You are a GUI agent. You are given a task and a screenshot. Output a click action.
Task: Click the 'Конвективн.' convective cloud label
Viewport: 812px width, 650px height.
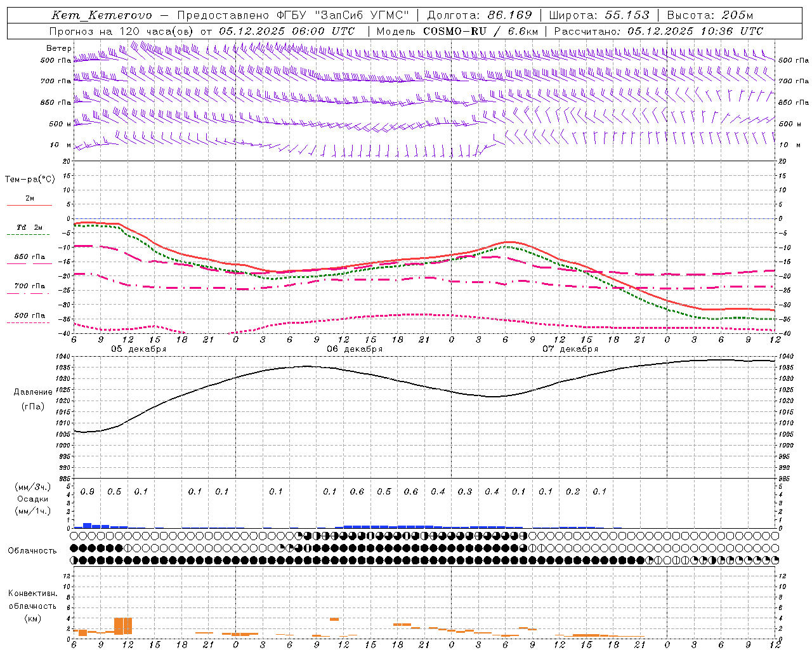tap(32, 594)
